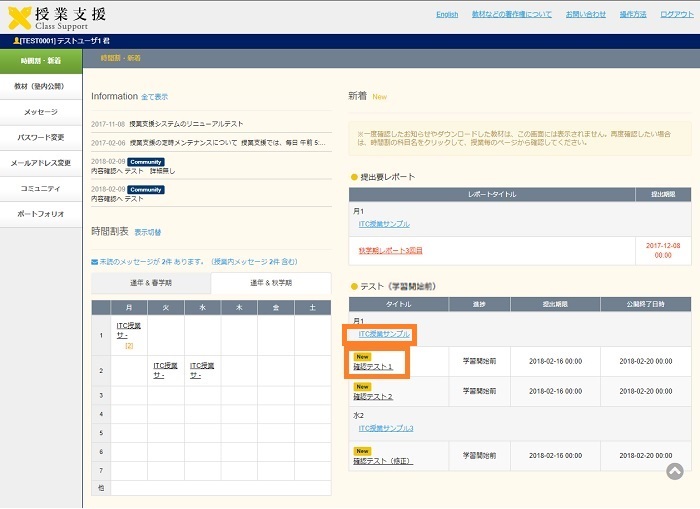Viewport: 700px width, 509px height.
Task: Open the 秋学期レポート3回目 report link
Action: (389, 249)
